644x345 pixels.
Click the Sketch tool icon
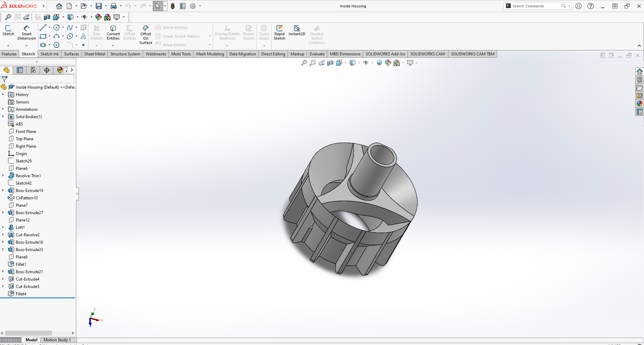(x=8, y=30)
